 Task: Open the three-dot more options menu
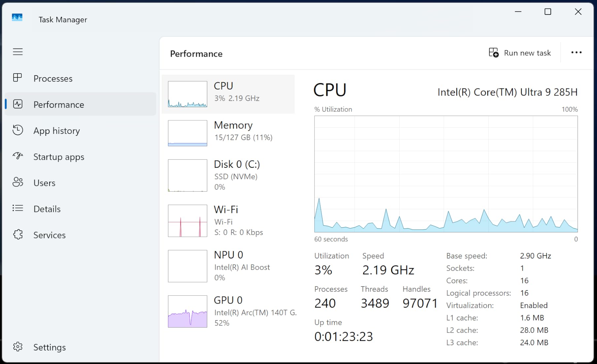576,52
